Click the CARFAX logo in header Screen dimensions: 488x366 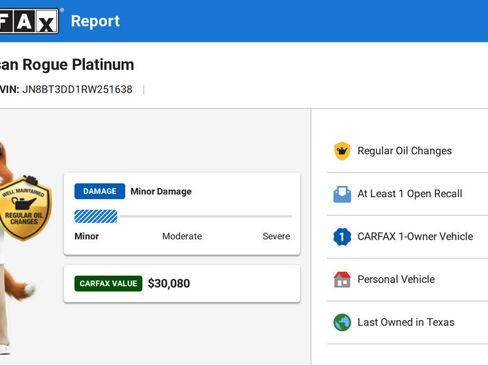pos(29,21)
